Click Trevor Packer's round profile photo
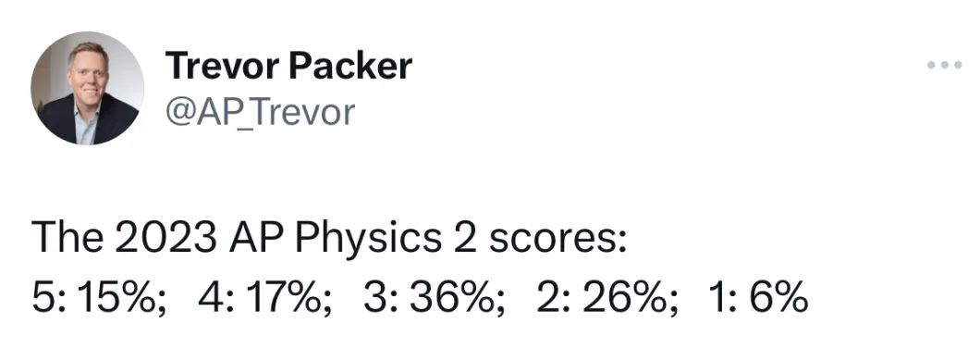Image resolution: width=980 pixels, height=361 pixels. (x=88, y=88)
